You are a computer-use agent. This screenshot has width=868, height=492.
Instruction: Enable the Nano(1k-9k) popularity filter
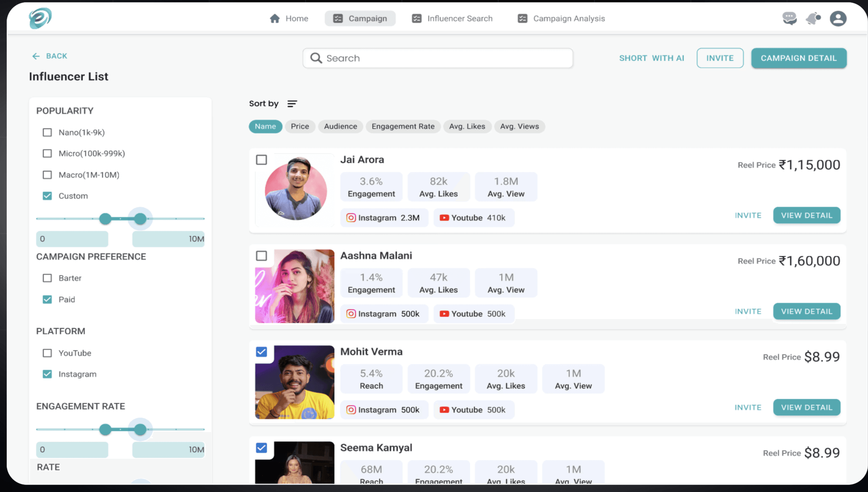(47, 132)
